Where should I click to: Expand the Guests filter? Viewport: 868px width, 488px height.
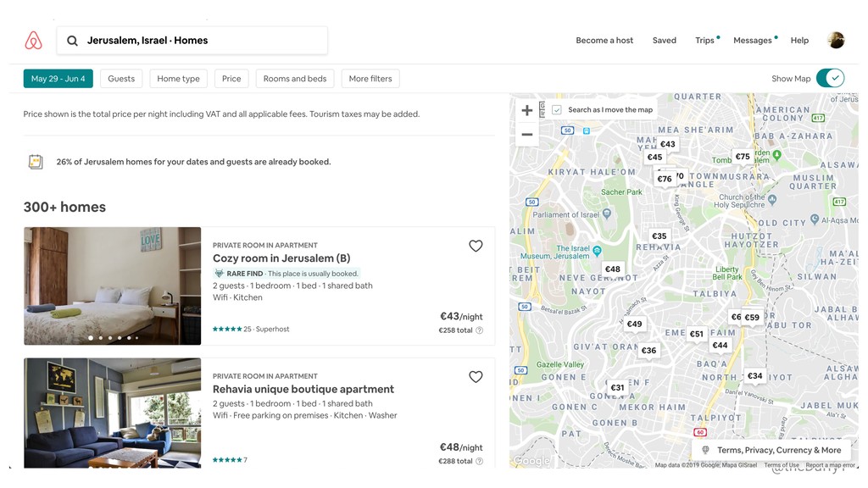pyautogui.click(x=121, y=79)
